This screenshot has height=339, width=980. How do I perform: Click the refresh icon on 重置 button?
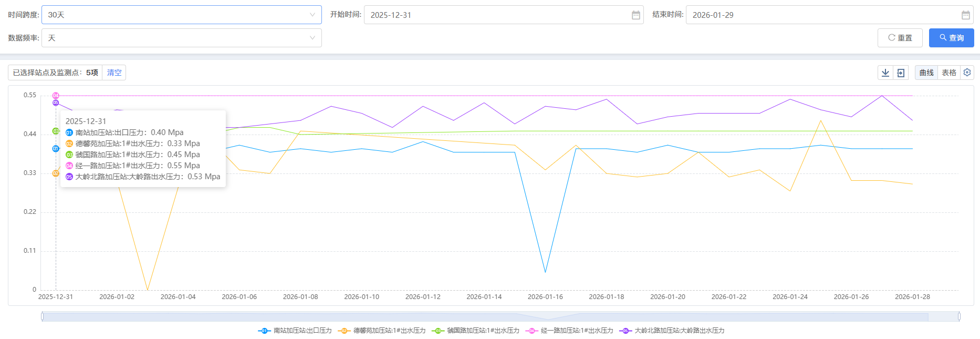click(891, 38)
